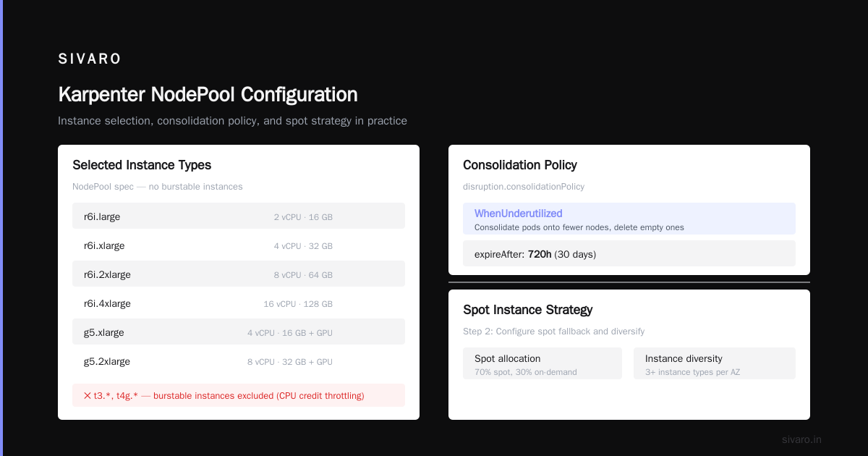This screenshot has height=456, width=868.
Task: Click 'Consolidate pods onto fewer nodes' description
Action: [579, 227]
